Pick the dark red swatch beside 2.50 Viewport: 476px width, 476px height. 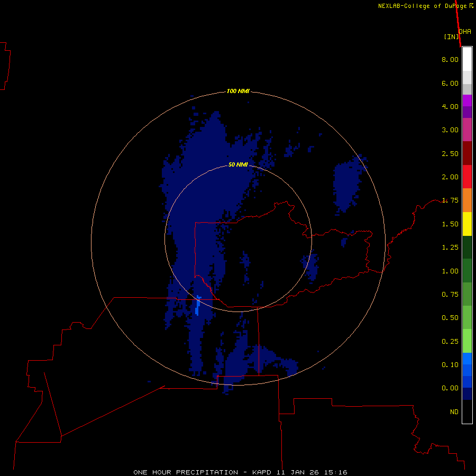[x=467, y=153]
